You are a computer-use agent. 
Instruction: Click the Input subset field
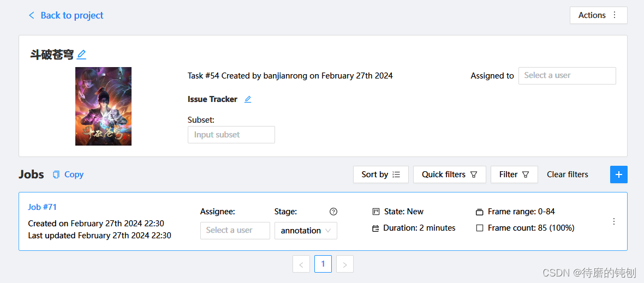pyautogui.click(x=231, y=135)
